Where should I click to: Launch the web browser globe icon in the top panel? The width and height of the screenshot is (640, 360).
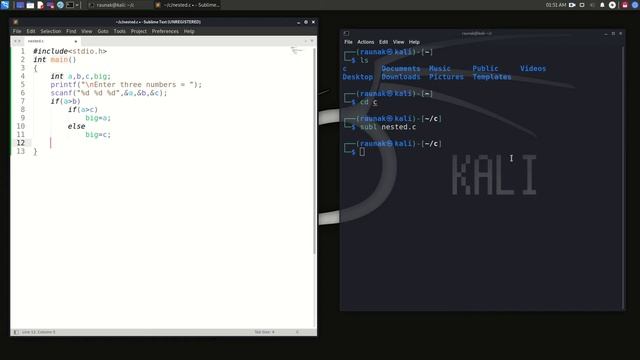point(60,5)
